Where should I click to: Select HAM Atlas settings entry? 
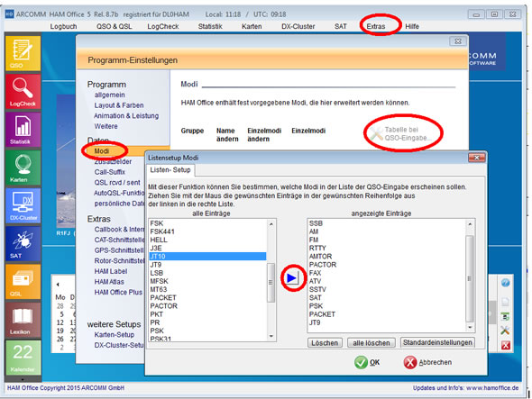pyautogui.click(x=109, y=282)
